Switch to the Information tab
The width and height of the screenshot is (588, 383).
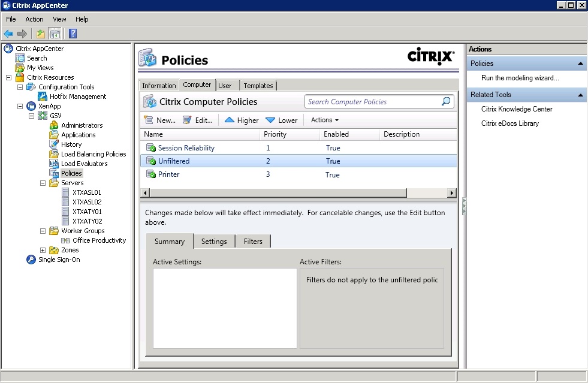159,86
